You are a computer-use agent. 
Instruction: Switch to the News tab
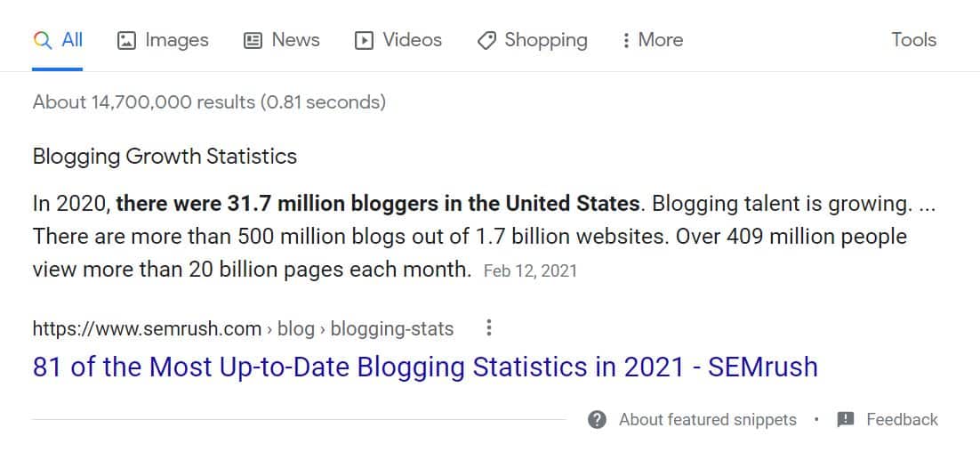[x=281, y=41]
